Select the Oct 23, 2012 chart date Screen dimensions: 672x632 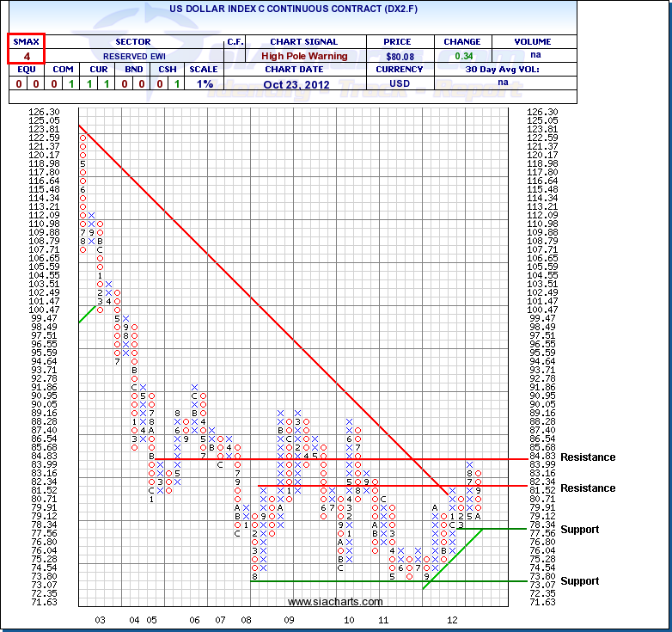(x=304, y=84)
